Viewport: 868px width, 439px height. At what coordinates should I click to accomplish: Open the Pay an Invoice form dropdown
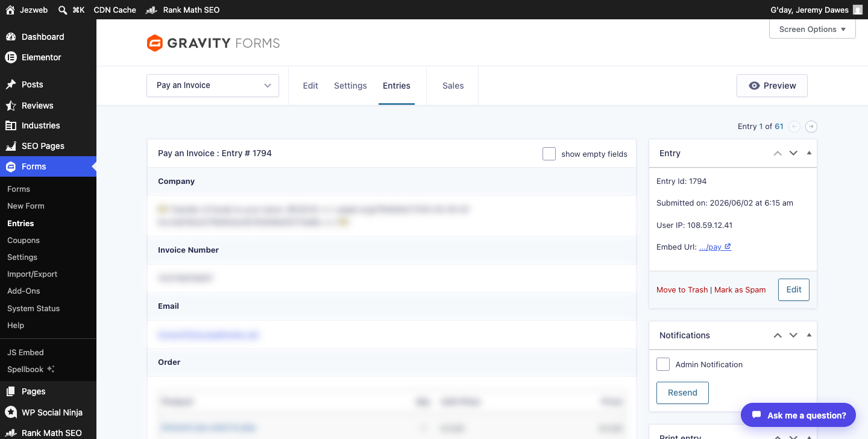tap(213, 86)
